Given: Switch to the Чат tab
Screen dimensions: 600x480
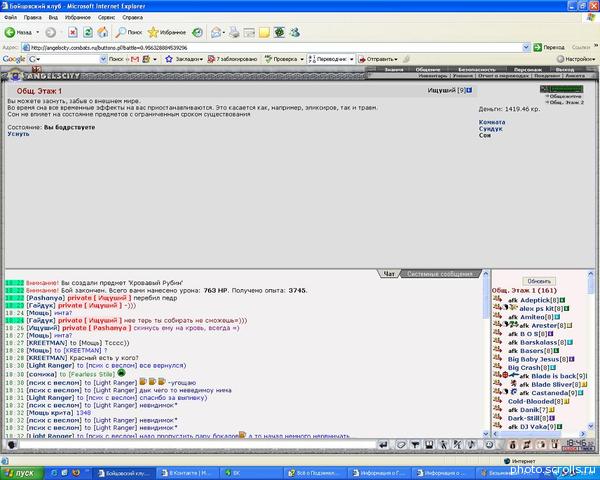Looking at the screenshot, I should 389,274.
